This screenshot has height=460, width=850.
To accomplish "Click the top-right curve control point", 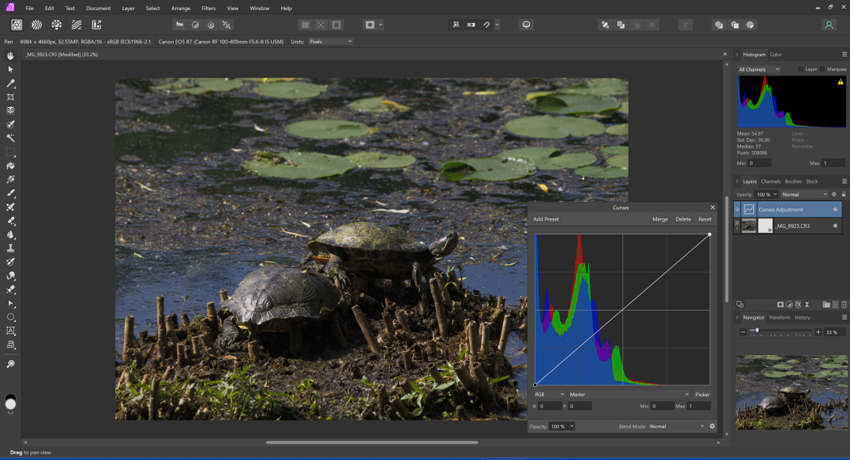I will (x=710, y=235).
